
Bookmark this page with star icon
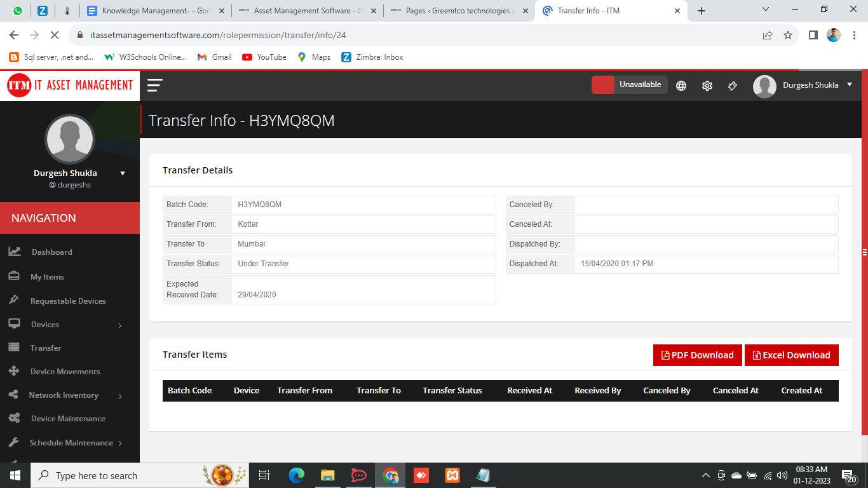pyautogui.click(x=788, y=36)
